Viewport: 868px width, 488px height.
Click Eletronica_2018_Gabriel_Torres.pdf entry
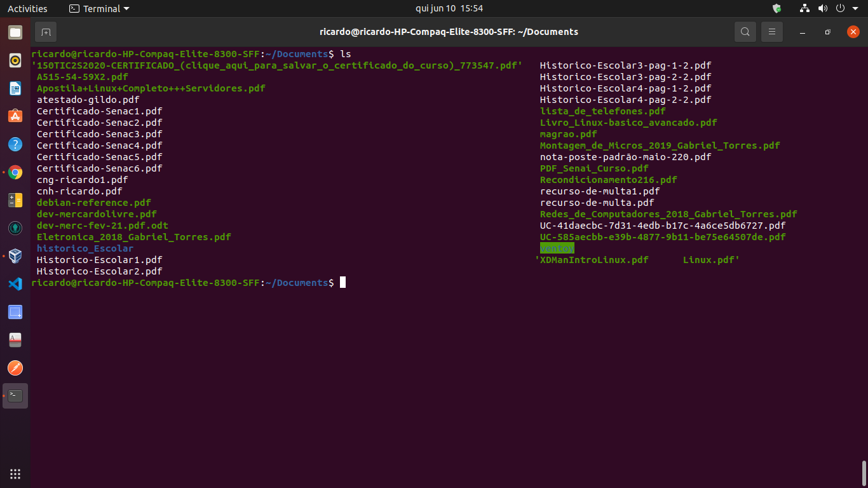pos(134,236)
